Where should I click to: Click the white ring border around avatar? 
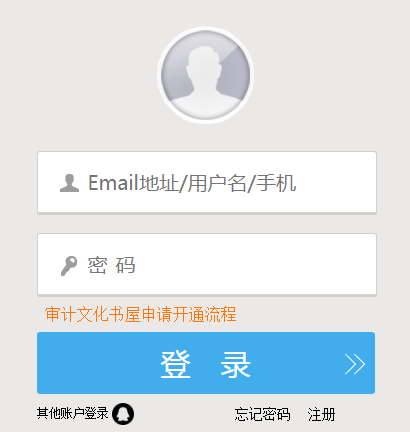click(x=205, y=29)
